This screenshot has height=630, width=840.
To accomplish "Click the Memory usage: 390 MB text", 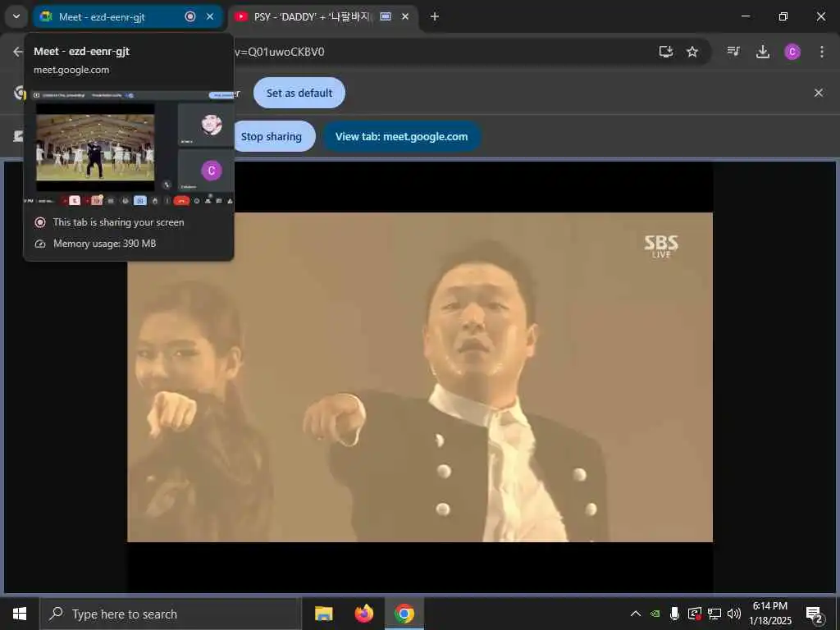I will (x=104, y=243).
